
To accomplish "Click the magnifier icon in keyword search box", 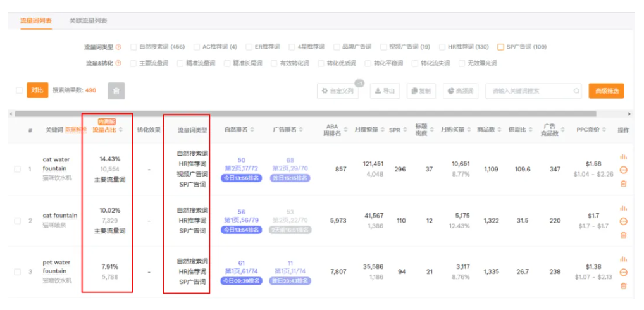I will point(576,90).
